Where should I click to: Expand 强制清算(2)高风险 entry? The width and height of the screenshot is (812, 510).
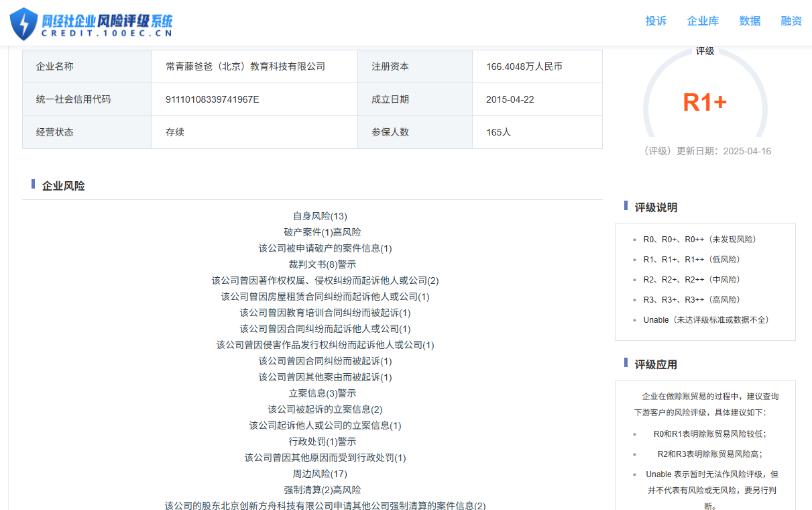(x=323, y=490)
